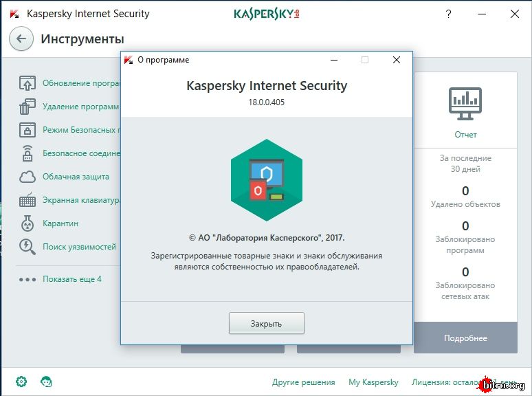Click the Kaspersky Lab logo at top
This screenshot has width=532, height=396.
267,14
